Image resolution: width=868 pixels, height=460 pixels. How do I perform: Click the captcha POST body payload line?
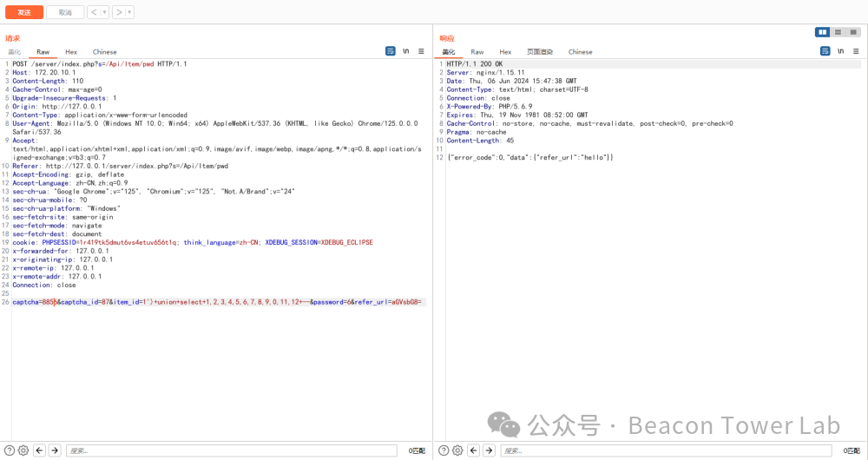[x=217, y=302]
